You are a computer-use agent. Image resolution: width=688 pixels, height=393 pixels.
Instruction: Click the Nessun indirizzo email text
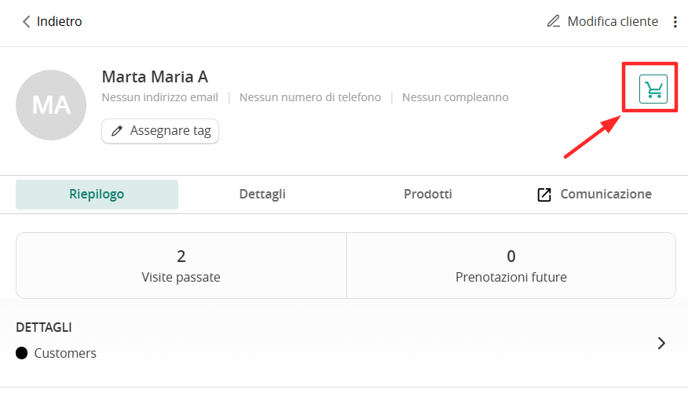click(160, 97)
